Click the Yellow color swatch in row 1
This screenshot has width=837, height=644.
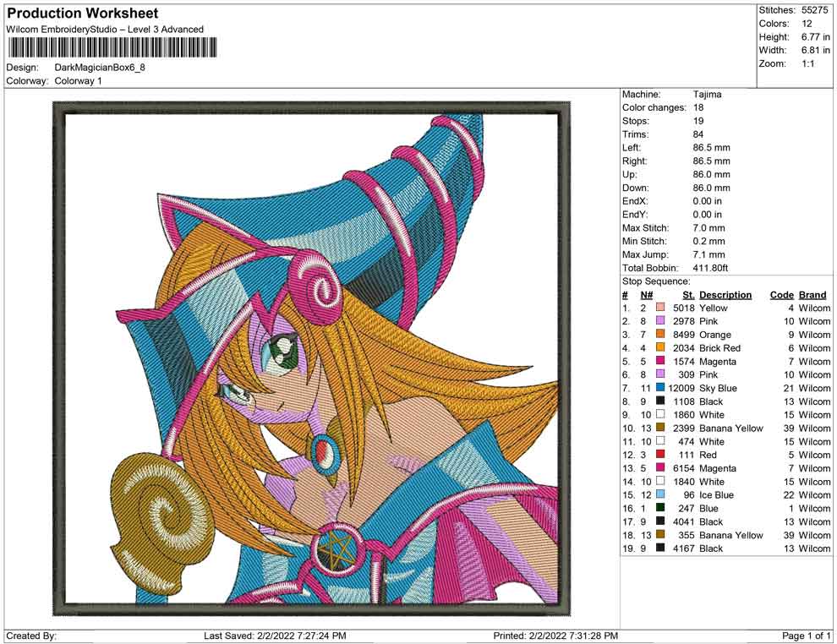click(660, 308)
